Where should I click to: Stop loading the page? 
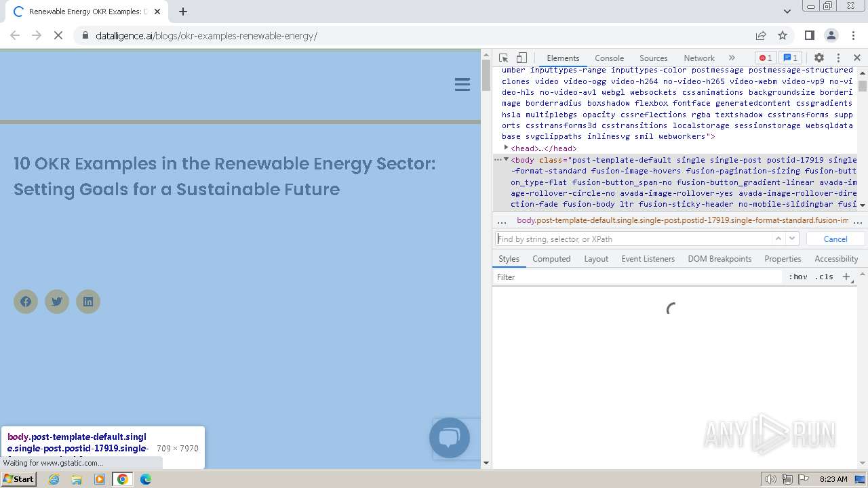pos(58,35)
